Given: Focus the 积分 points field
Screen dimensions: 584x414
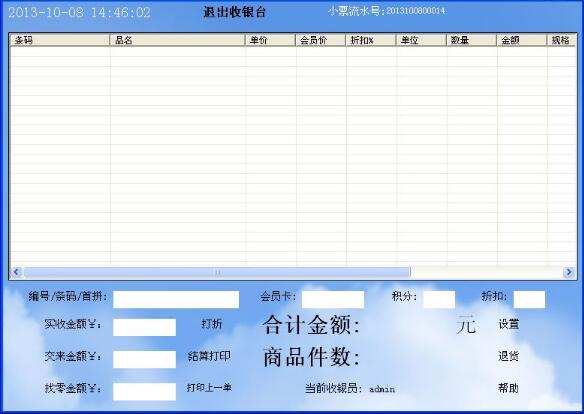Looking at the screenshot, I should pos(439,299).
